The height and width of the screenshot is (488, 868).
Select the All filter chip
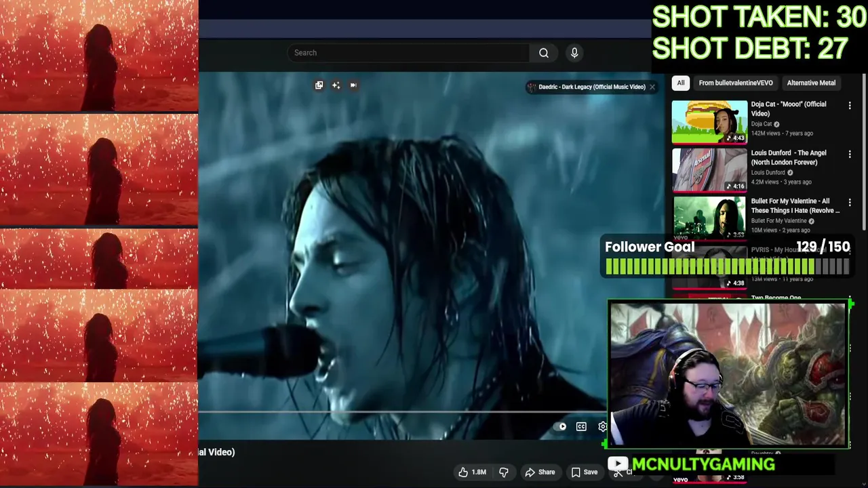point(681,83)
